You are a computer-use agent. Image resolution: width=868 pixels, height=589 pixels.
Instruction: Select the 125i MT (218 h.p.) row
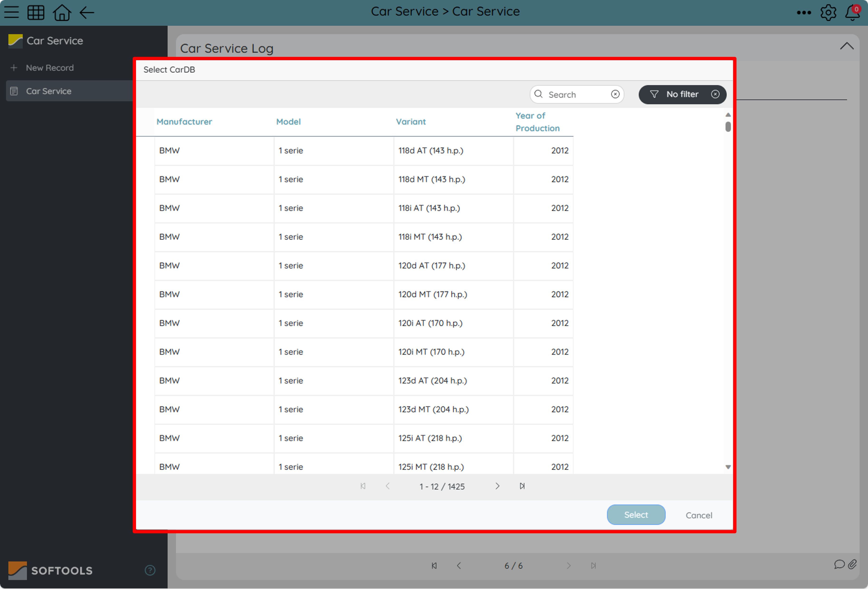pyautogui.click(x=364, y=464)
